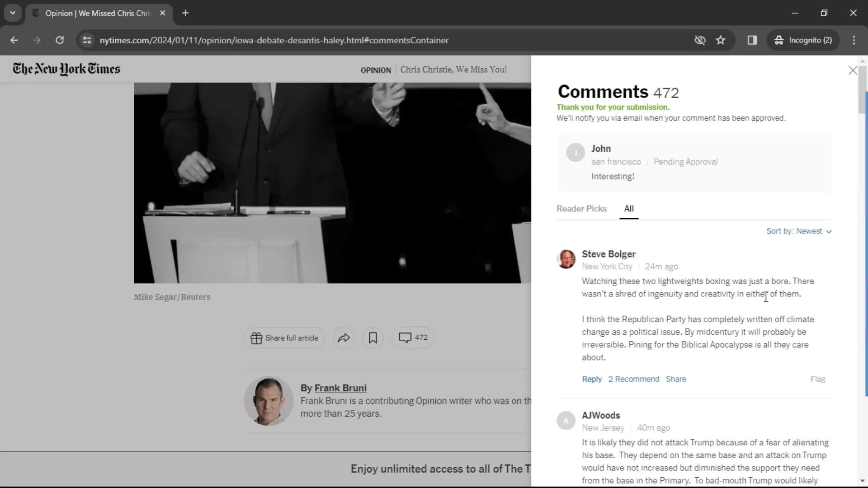
Task: Click the browser refresh page icon
Action: click(x=59, y=40)
